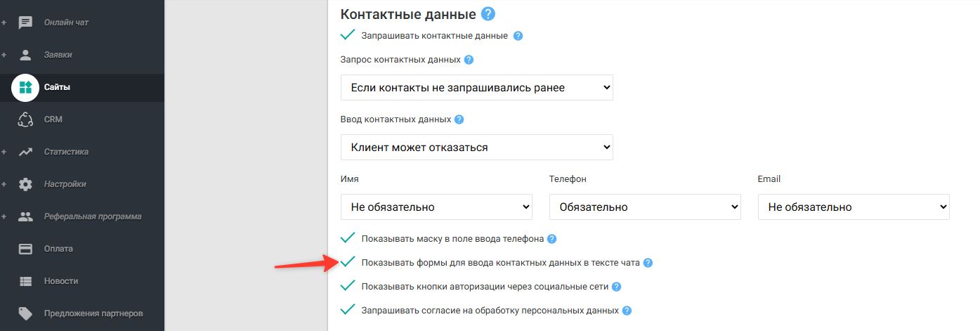Viewport: 980px width, 331px height.
Task: Open help icon beside Контактные данные heading
Action: (x=488, y=13)
